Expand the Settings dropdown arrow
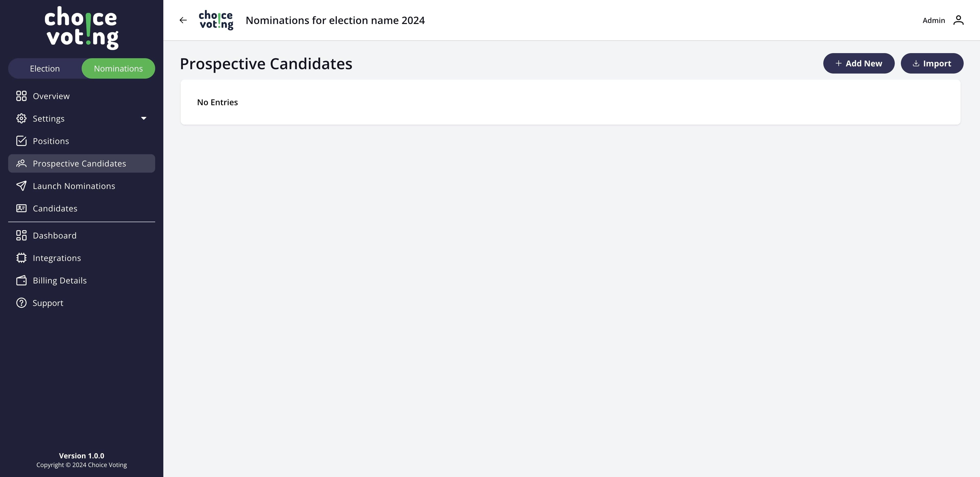This screenshot has width=980, height=477. [x=144, y=118]
